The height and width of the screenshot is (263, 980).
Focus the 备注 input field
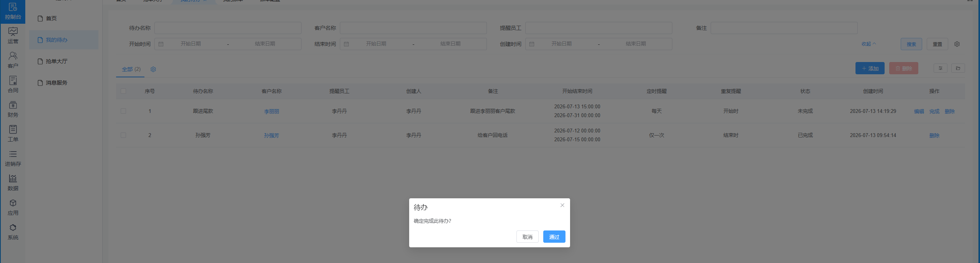point(784,28)
